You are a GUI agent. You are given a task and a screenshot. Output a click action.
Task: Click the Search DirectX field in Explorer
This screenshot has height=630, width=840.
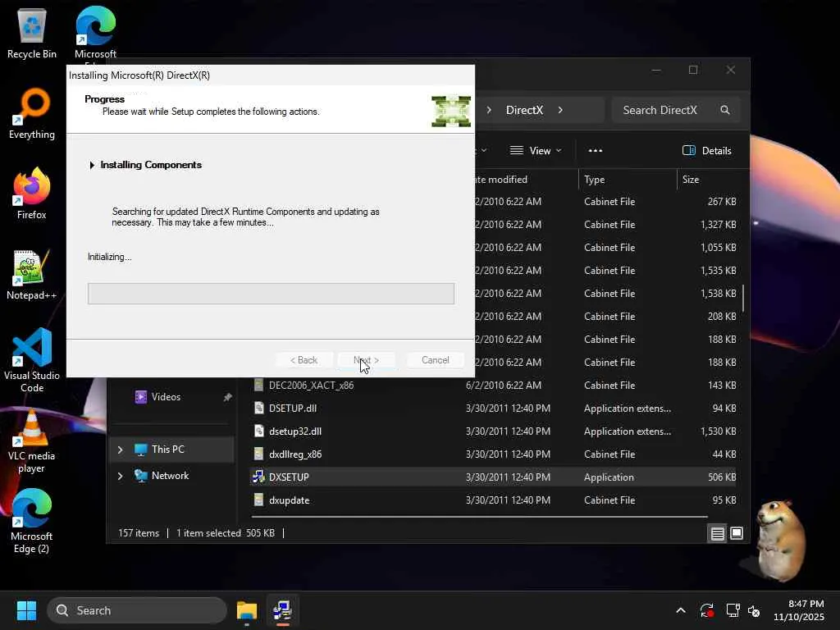(676, 110)
